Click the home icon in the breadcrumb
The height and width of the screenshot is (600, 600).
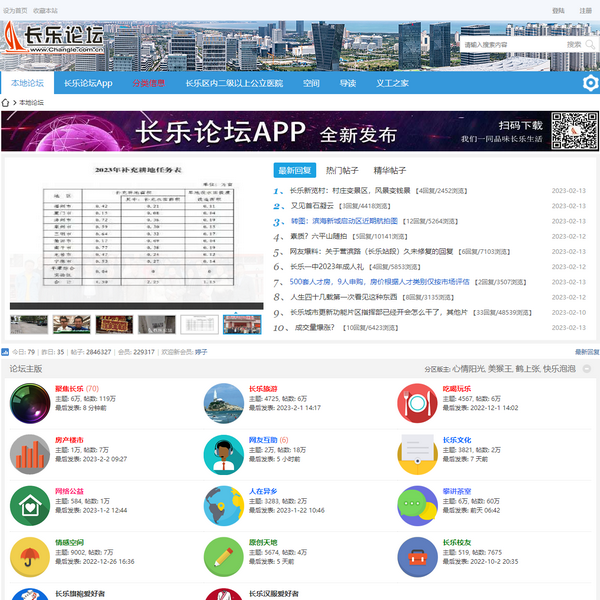[x=6, y=103]
